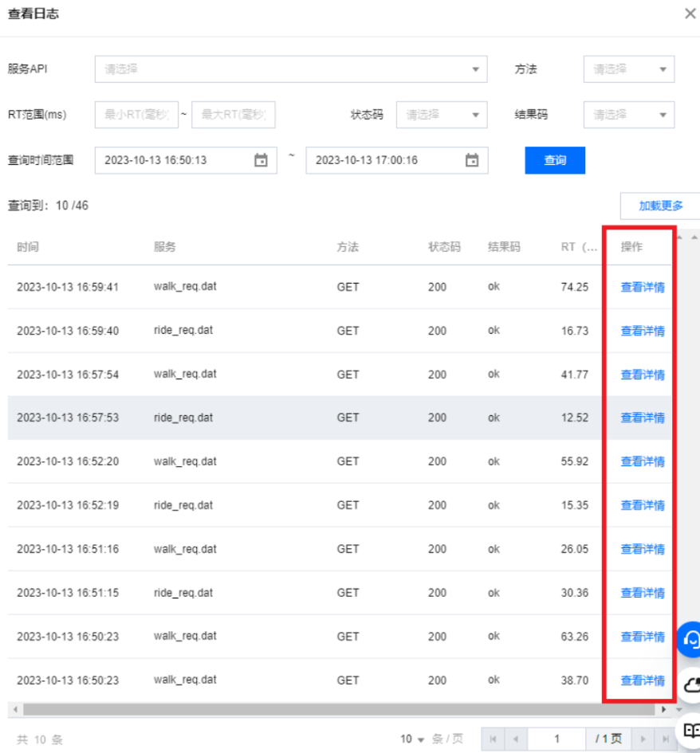Click the 加载更多 button

pyautogui.click(x=660, y=206)
